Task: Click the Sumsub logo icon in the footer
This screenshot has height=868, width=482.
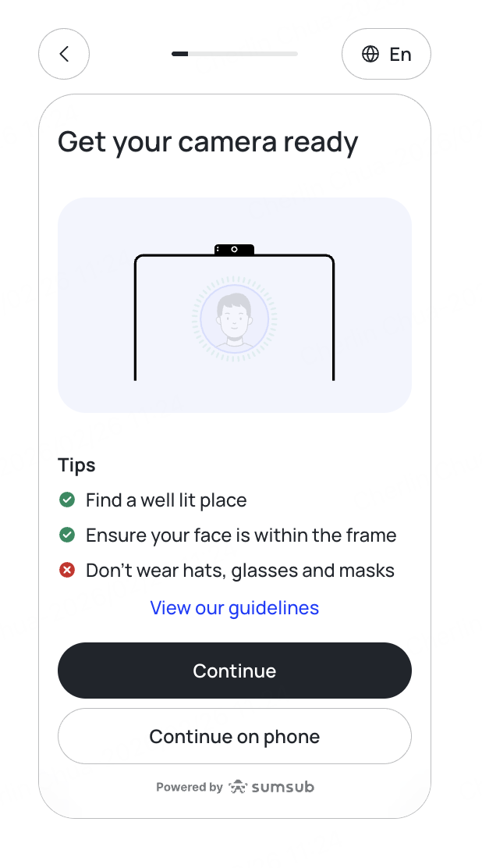Action: coord(238,787)
